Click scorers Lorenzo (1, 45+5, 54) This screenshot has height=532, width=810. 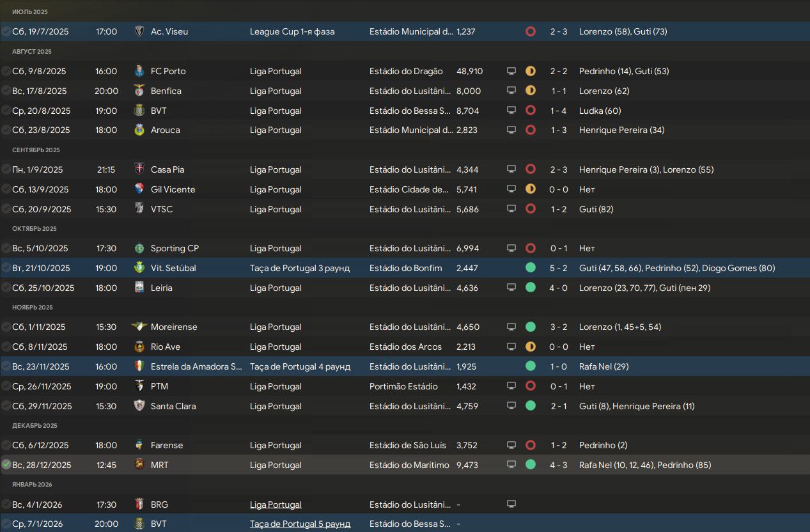[620, 327]
